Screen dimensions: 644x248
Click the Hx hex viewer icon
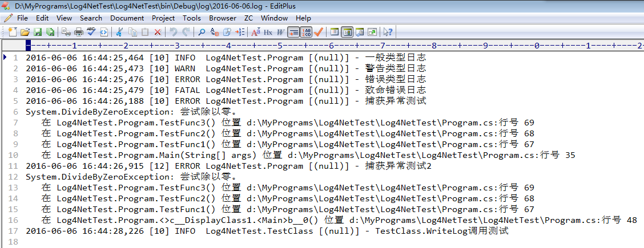(x=268, y=32)
